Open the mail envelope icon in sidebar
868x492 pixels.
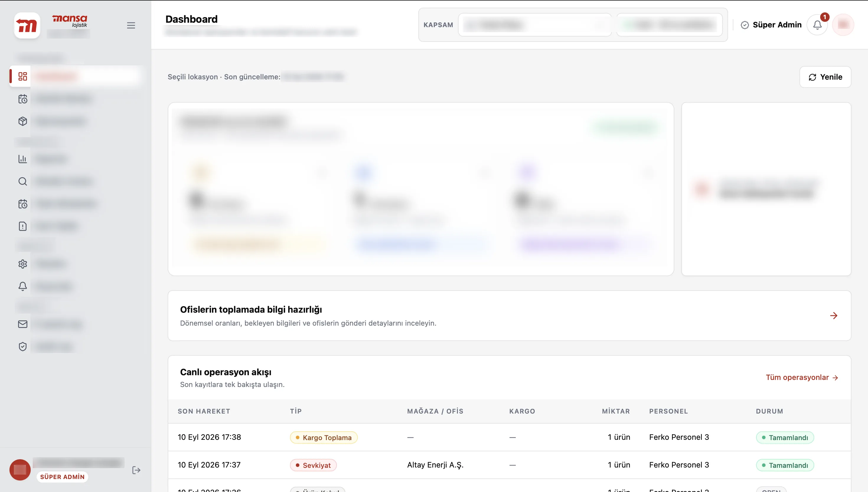tap(23, 324)
